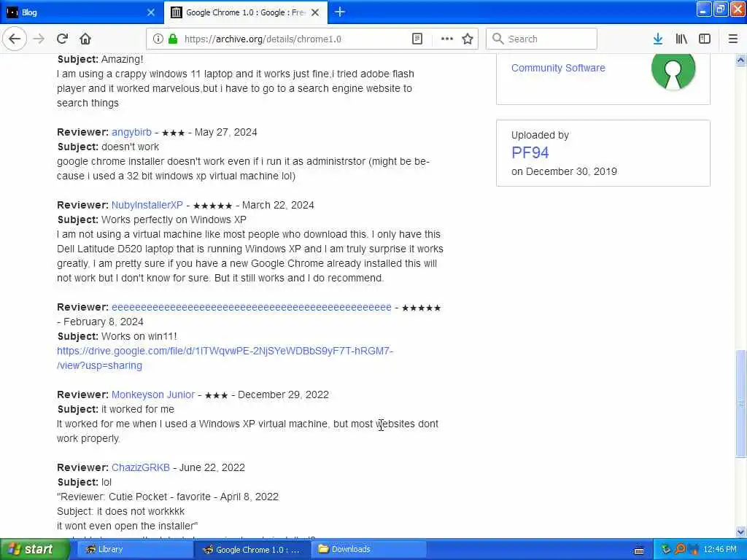This screenshot has height=560, width=747.
Task: Open a new tab with plus
Action: click(x=340, y=12)
